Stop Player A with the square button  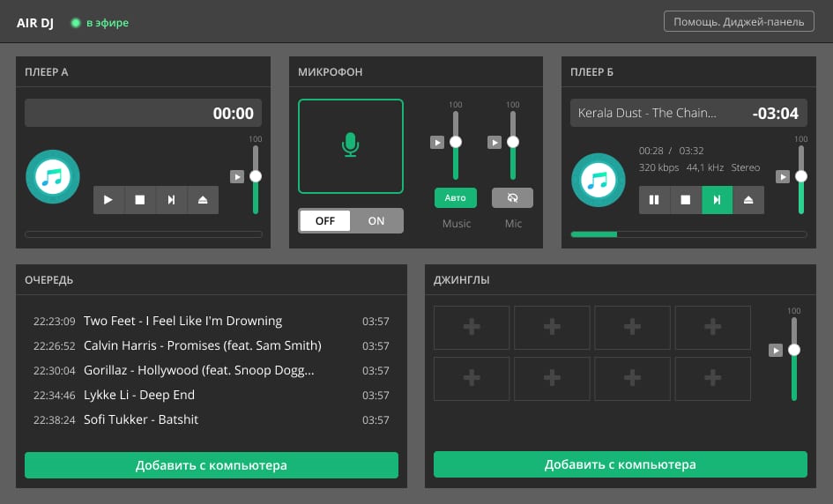(x=140, y=200)
